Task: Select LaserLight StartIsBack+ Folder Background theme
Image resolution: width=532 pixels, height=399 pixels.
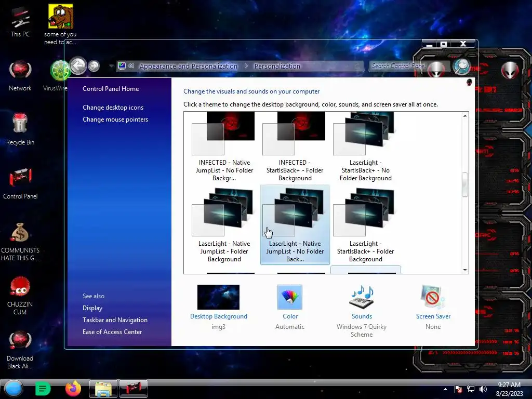Action: 365,224
